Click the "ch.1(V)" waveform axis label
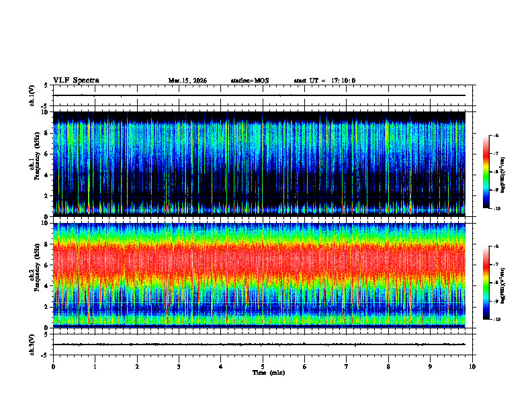The width and height of the screenshot is (532, 411). click(x=32, y=95)
